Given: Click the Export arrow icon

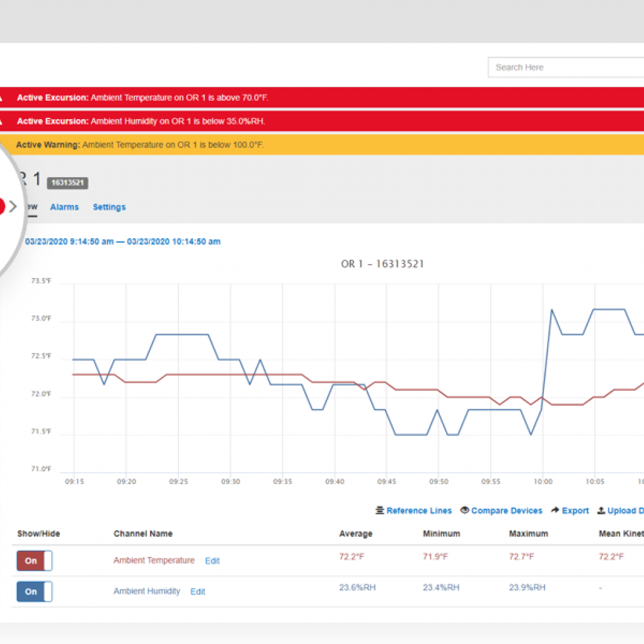Looking at the screenshot, I should 555,510.
